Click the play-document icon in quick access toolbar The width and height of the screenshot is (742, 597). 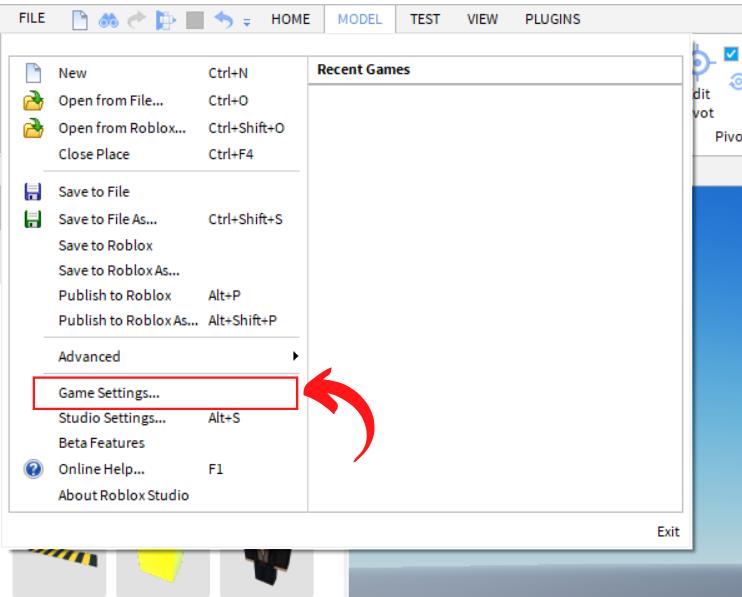pyautogui.click(x=166, y=20)
